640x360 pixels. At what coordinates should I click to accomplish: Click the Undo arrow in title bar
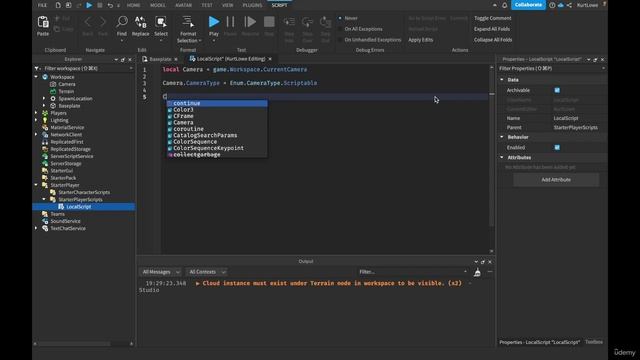110,5
